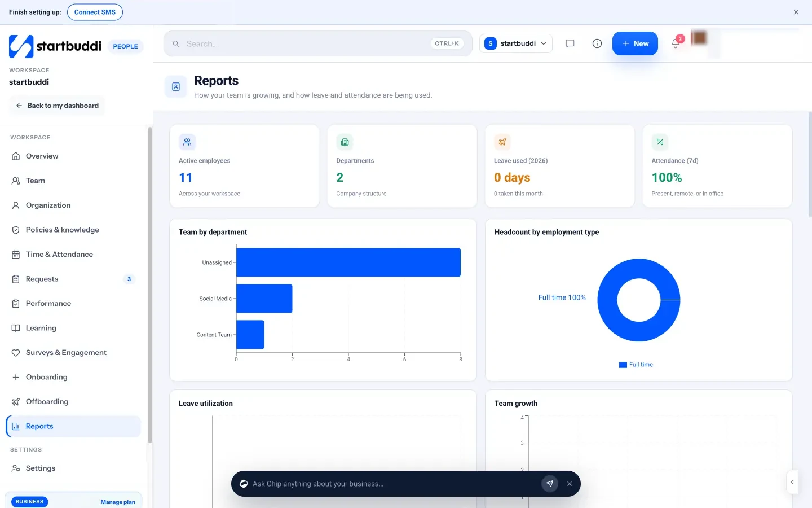Click the Reports page header icon
812x508 pixels.
[176, 87]
